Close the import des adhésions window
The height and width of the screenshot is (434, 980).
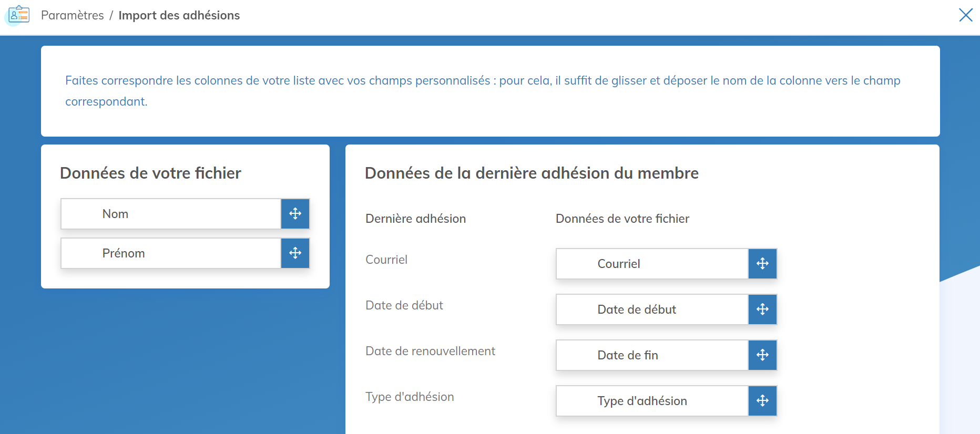tap(965, 15)
